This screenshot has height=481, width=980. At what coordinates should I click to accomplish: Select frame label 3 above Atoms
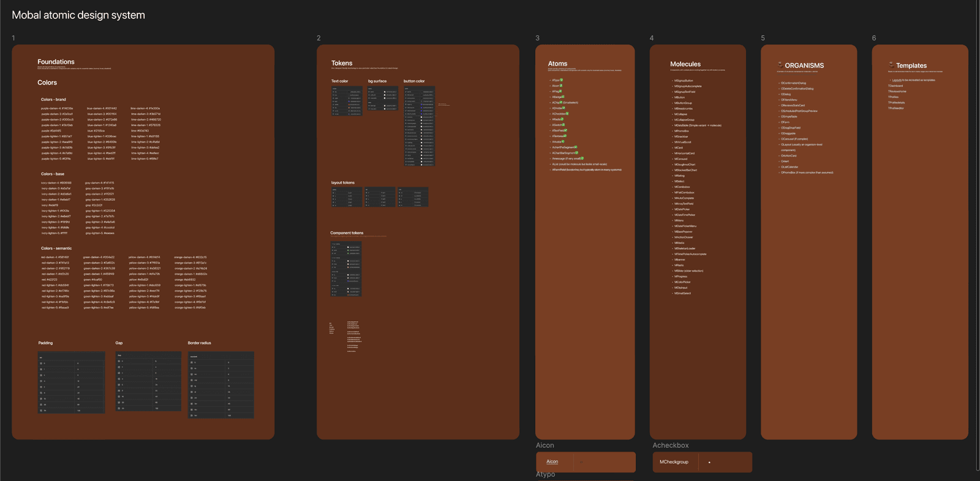click(x=537, y=38)
